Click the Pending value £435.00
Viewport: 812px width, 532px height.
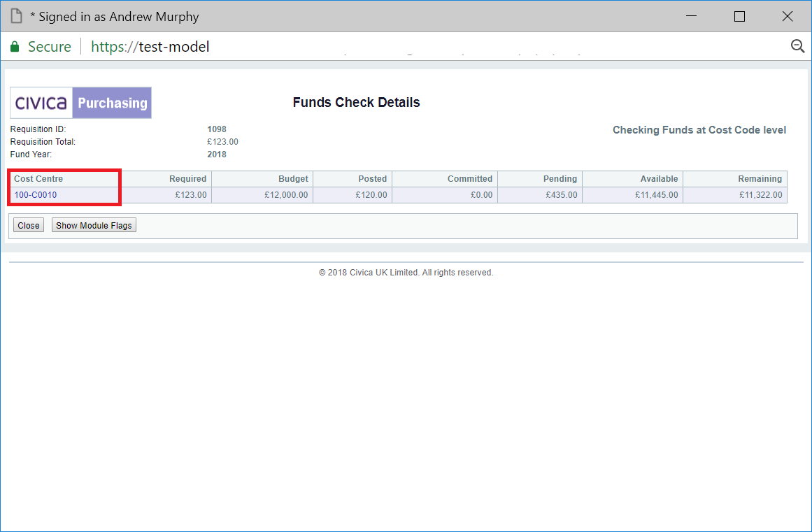click(x=562, y=195)
